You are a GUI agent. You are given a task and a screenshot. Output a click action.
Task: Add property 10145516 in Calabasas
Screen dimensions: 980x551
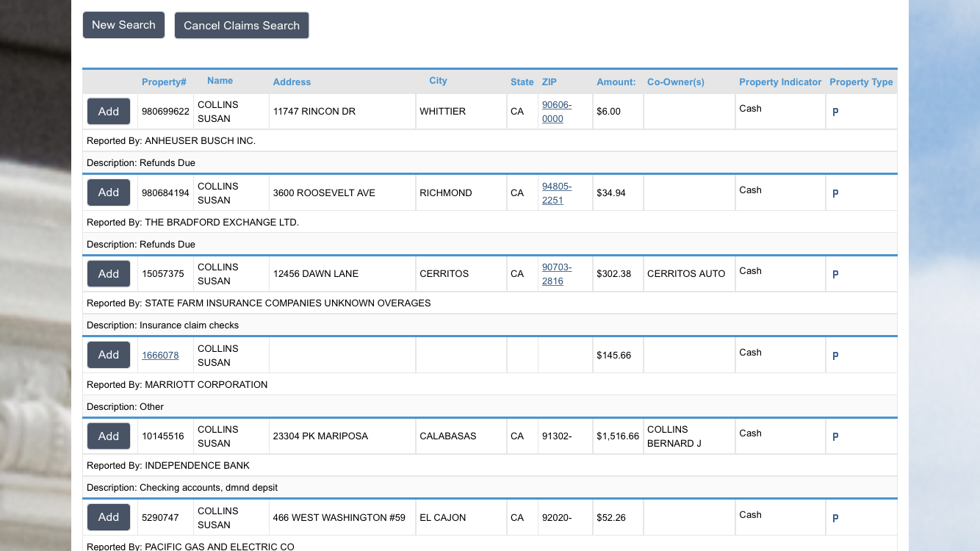click(x=109, y=436)
